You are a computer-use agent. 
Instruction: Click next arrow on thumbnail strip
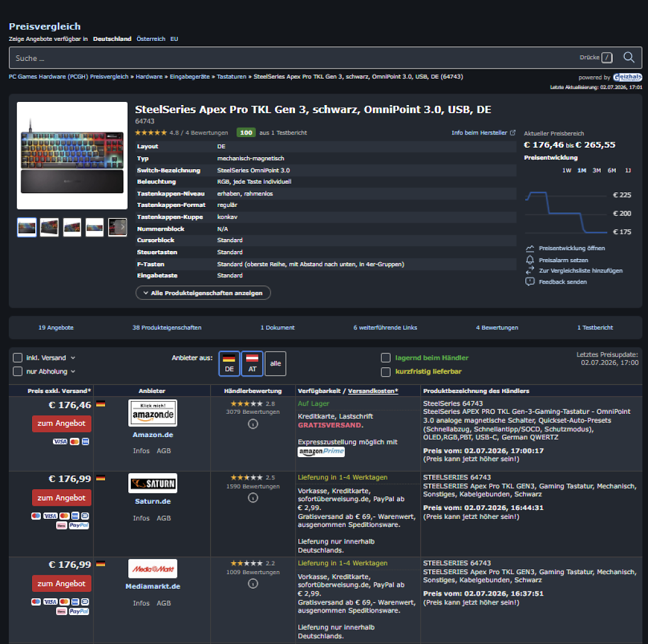(x=122, y=227)
